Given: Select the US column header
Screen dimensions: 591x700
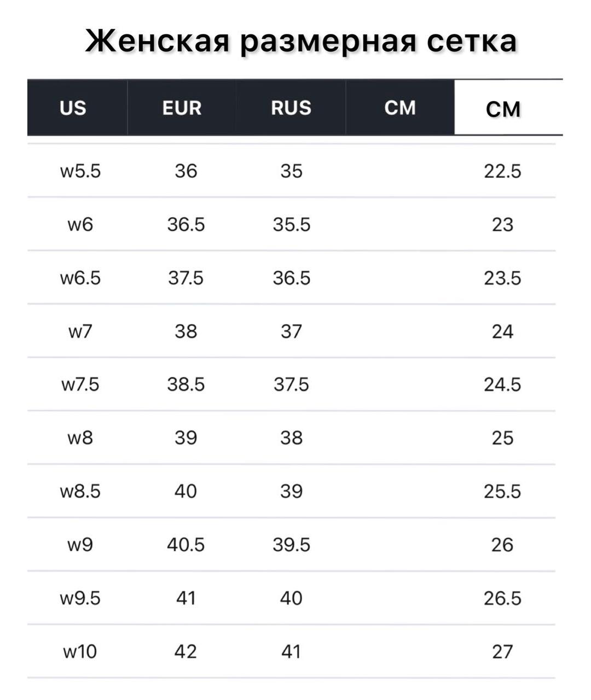Looking at the screenshot, I should 73,108.
